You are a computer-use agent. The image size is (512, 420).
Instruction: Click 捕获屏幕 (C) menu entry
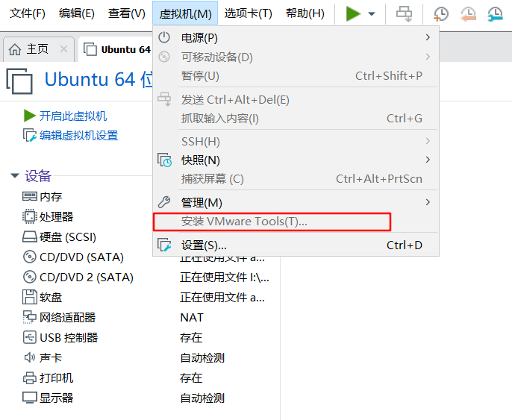pyautogui.click(x=296, y=179)
